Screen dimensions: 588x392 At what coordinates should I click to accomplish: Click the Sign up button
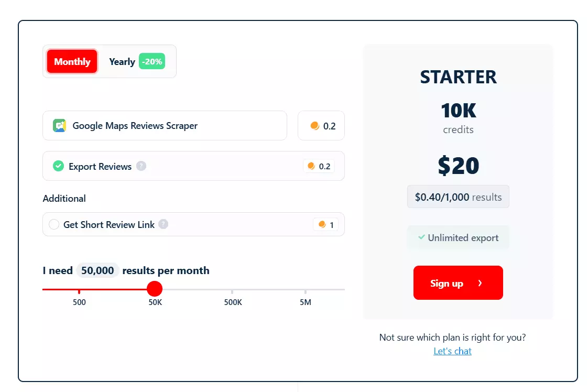point(458,282)
